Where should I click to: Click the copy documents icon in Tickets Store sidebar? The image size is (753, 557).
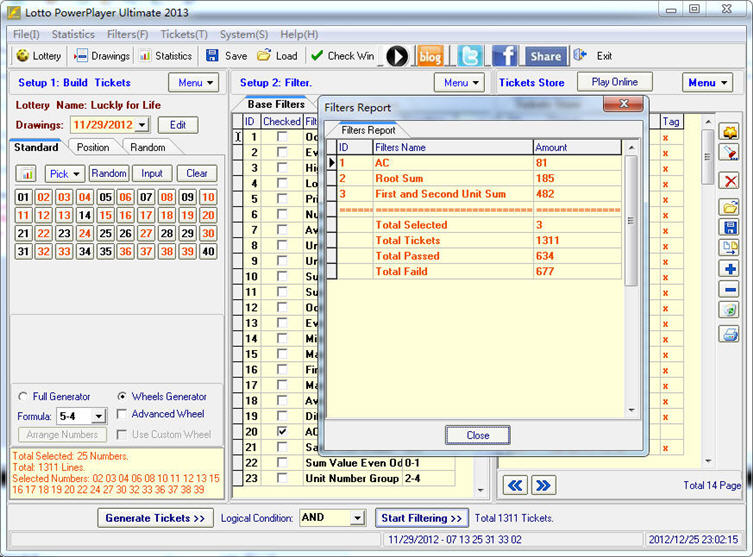tap(730, 247)
